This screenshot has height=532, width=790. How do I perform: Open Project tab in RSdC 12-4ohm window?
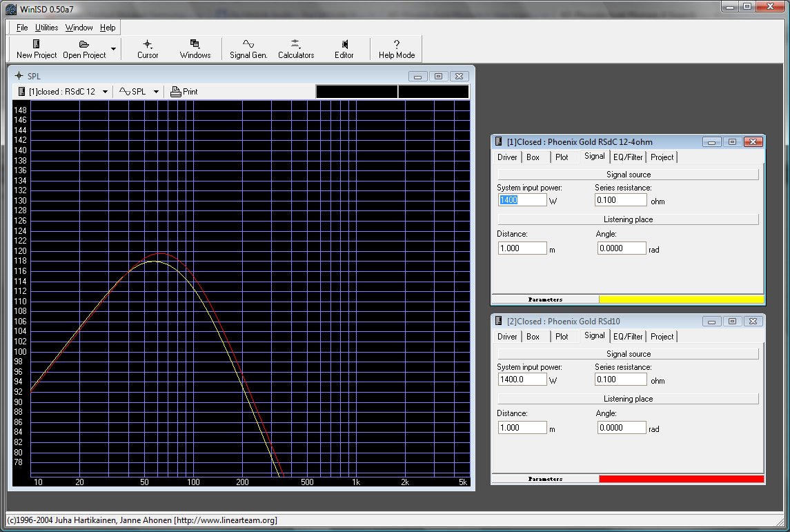click(662, 157)
